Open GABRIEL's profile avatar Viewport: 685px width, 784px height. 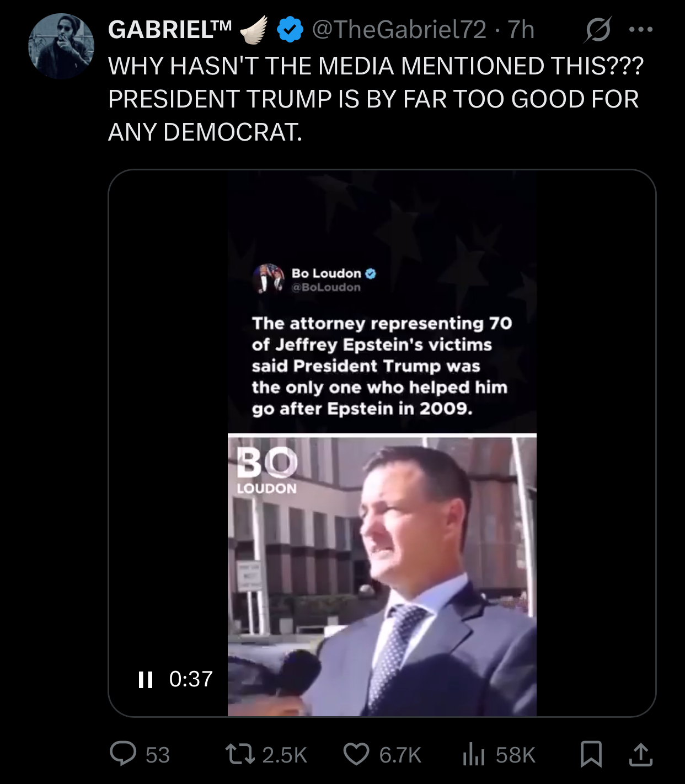tap(61, 46)
